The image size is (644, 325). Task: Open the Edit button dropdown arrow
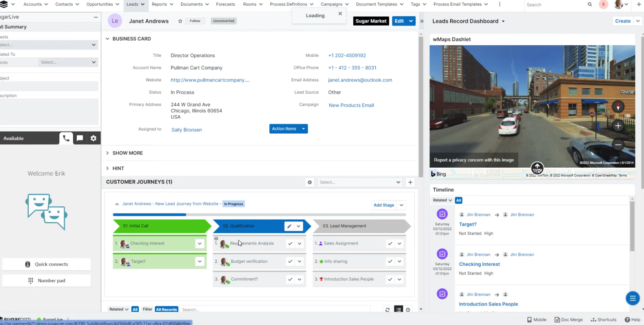pos(411,21)
